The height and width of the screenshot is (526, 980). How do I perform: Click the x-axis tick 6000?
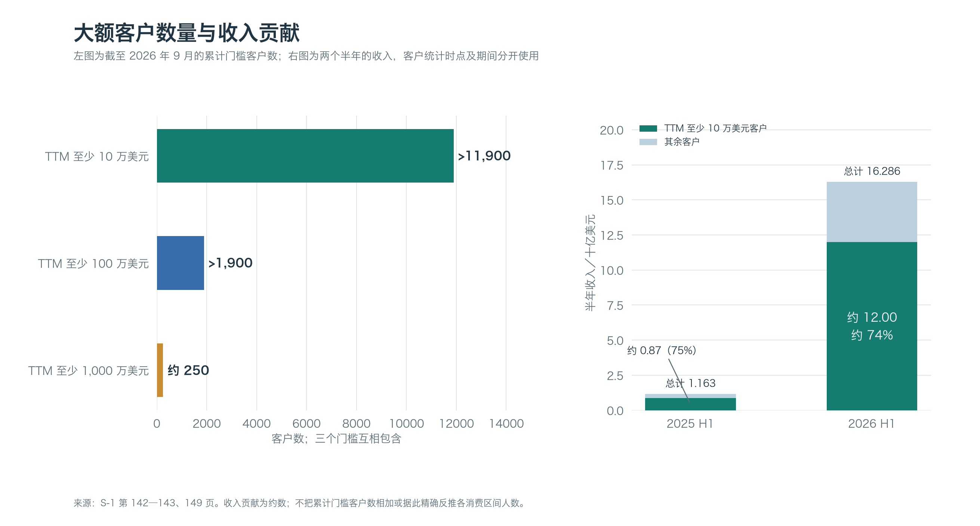[x=306, y=423]
